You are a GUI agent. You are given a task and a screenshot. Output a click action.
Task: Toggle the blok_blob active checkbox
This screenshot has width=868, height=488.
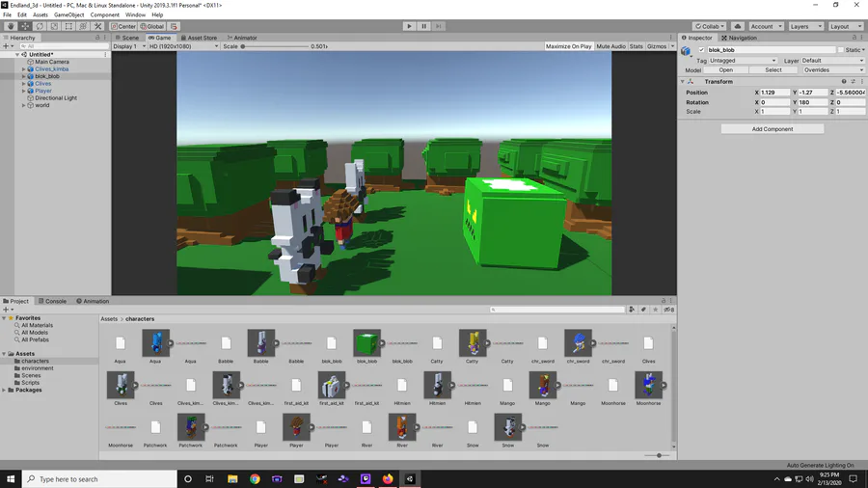701,50
